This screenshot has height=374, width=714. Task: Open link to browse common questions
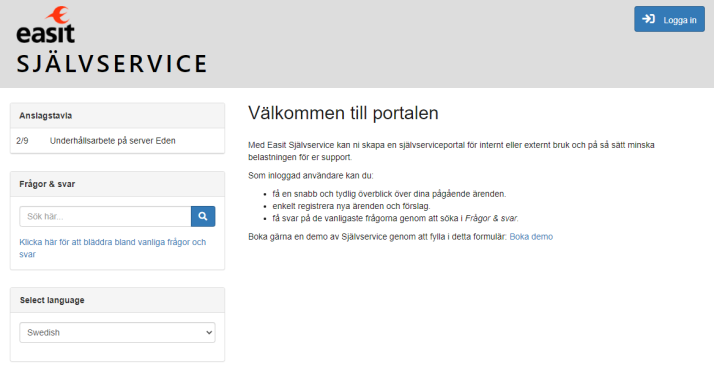tap(112, 248)
